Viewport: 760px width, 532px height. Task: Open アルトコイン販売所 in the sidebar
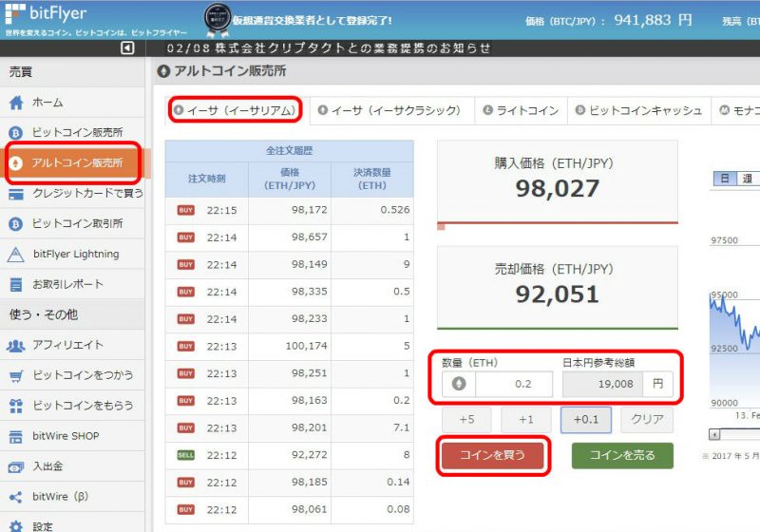coord(76,163)
